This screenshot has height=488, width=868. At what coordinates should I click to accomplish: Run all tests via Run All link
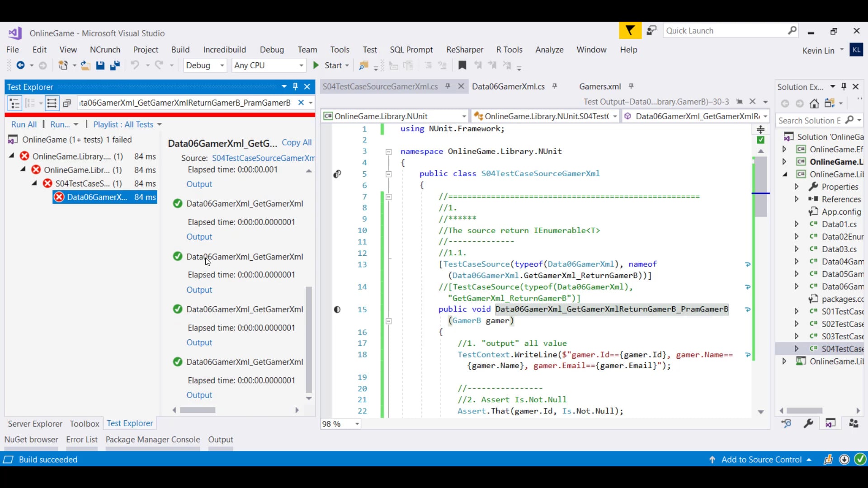[x=24, y=124]
